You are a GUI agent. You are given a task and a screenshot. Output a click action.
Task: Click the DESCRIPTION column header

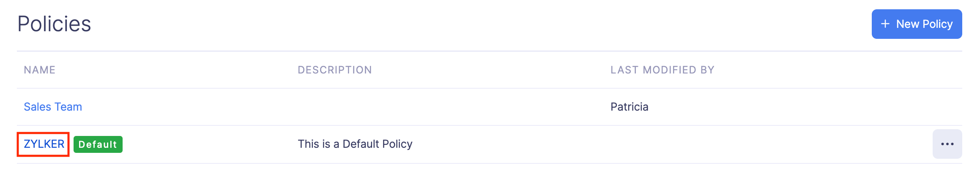[334, 70]
